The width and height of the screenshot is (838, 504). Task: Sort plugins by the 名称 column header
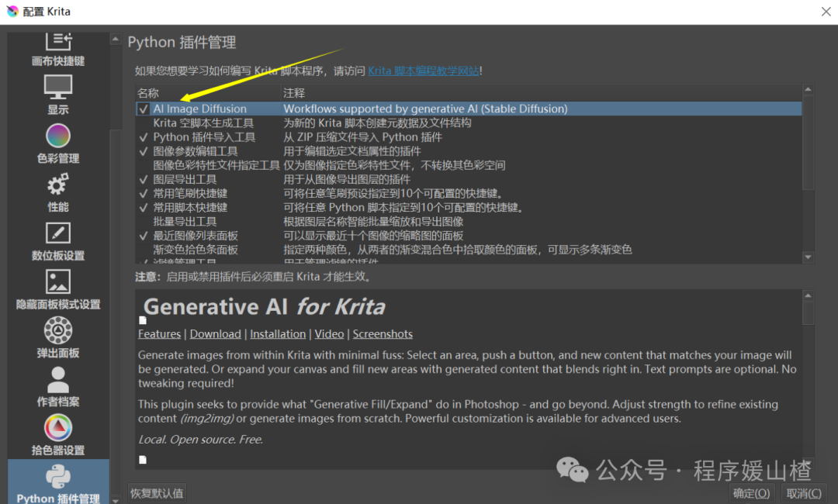[208, 93]
